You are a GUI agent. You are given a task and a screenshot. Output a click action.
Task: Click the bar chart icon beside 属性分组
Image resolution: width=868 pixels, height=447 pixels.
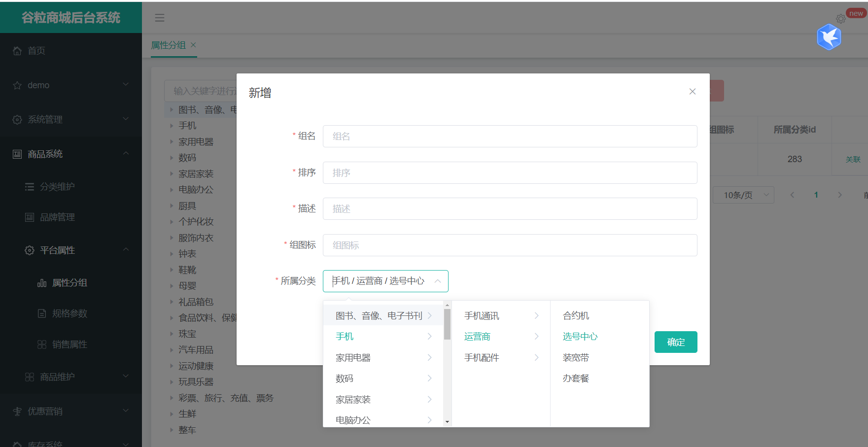pyautogui.click(x=42, y=283)
